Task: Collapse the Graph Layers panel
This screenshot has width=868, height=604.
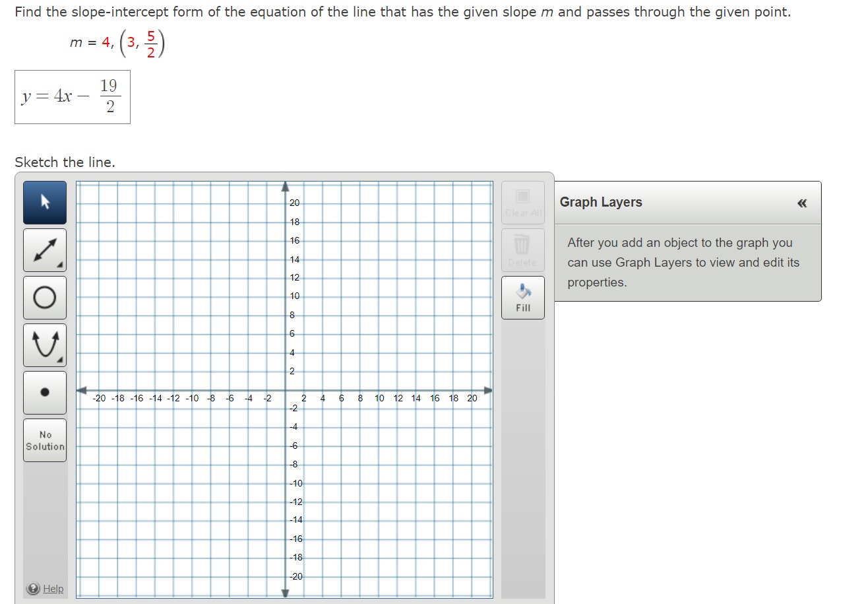Action: (x=801, y=203)
